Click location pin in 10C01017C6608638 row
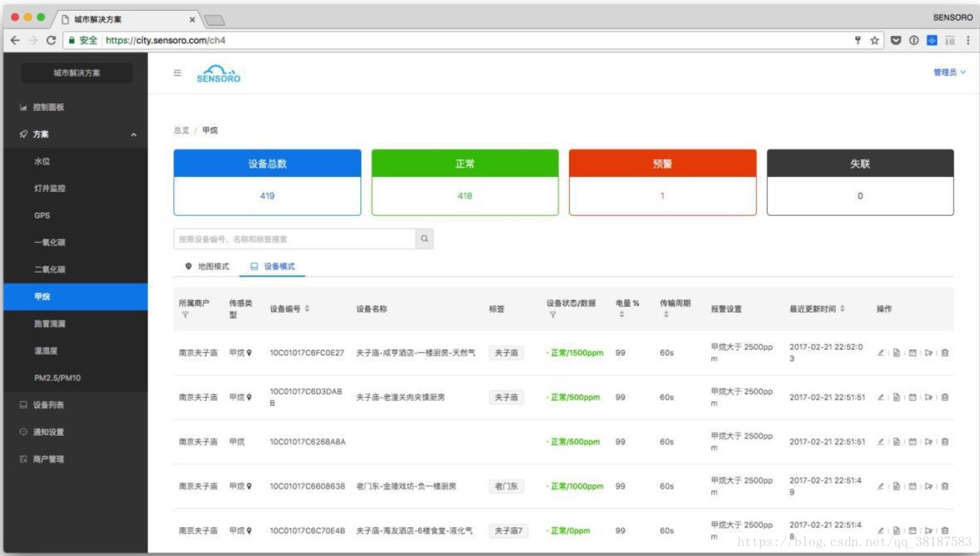The image size is (980, 556). (249, 486)
